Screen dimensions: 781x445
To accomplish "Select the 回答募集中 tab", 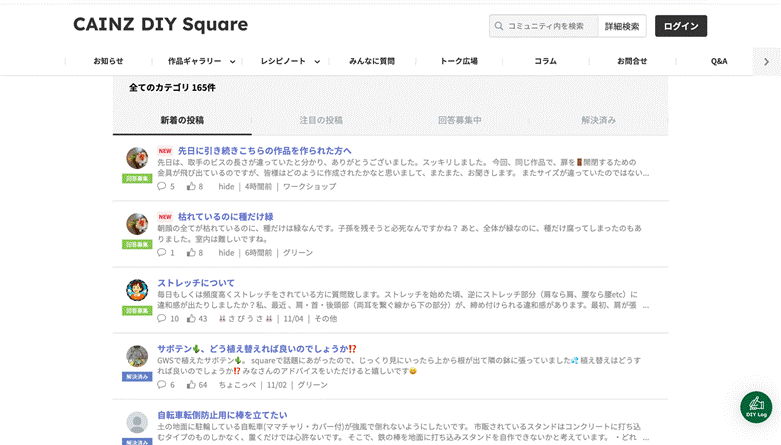I will pos(459,120).
